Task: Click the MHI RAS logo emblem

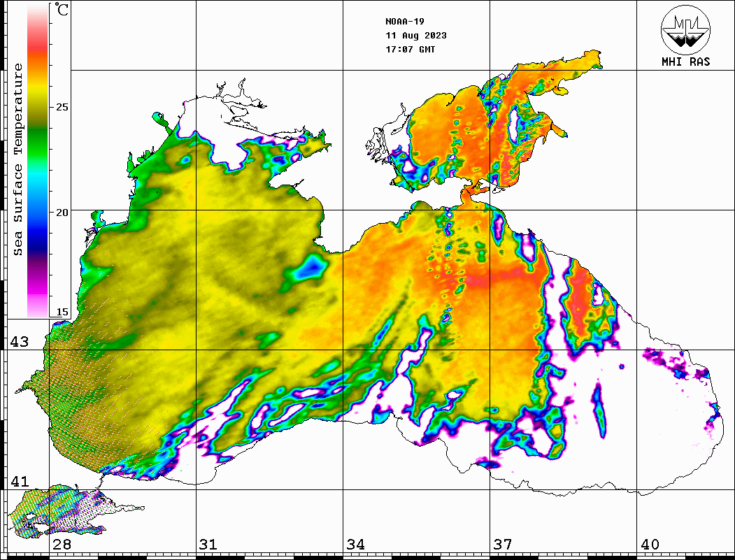Action: point(685,29)
